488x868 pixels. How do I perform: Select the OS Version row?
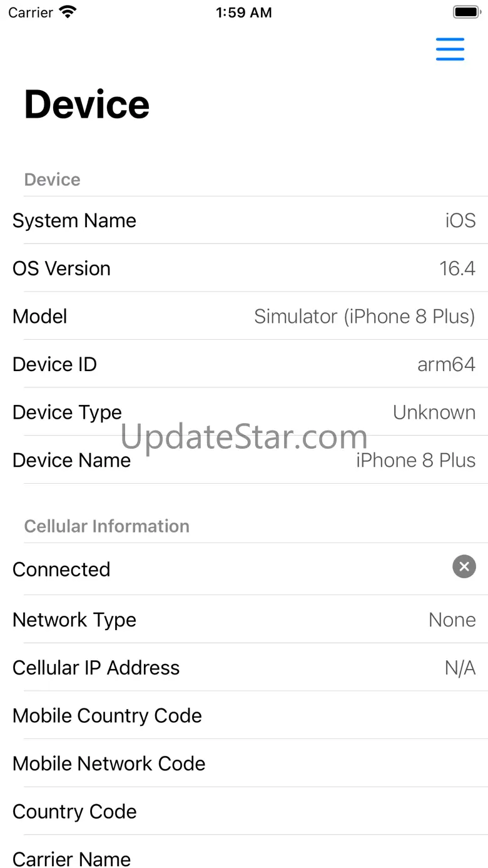(244, 268)
